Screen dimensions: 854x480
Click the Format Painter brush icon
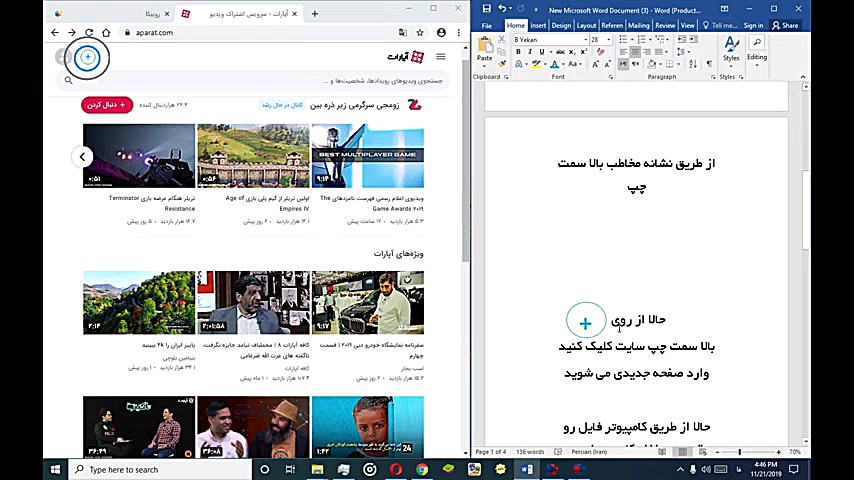(502, 64)
